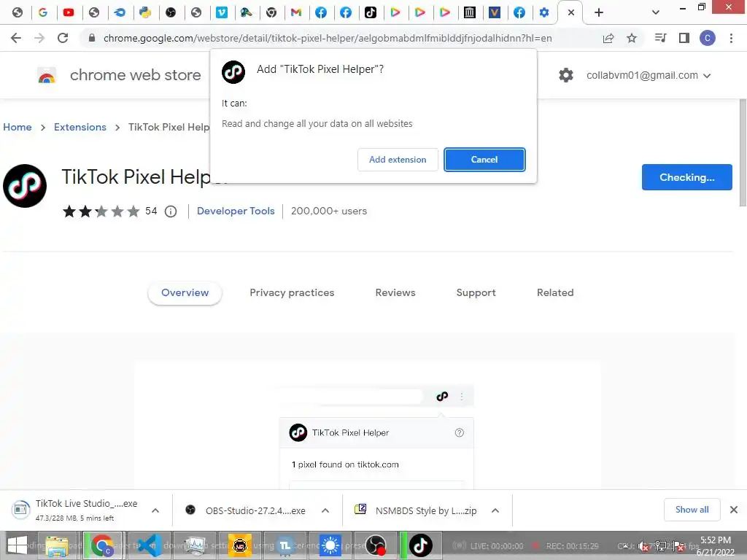Open the Extensions breadcrumb link
747x560 pixels.
tap(80, 127)
